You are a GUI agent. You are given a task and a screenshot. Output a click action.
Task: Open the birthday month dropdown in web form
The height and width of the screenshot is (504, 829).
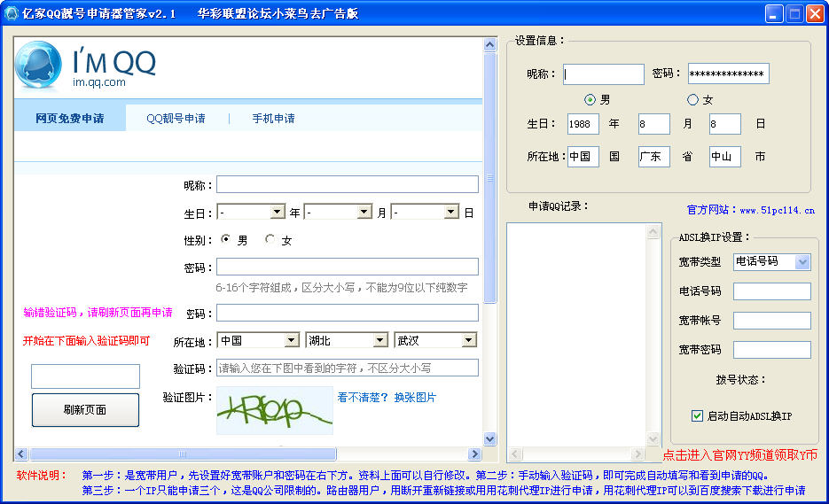339,212
